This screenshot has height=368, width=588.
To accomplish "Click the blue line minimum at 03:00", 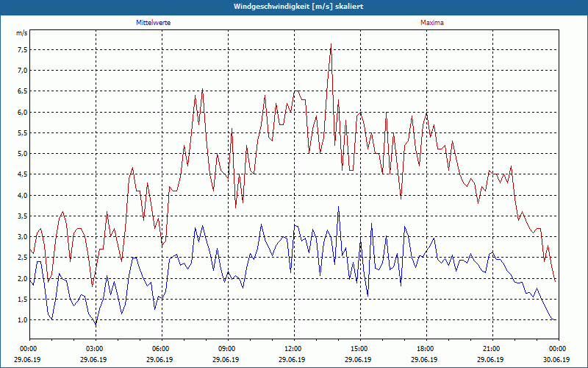I will click(x=96, y=325).
